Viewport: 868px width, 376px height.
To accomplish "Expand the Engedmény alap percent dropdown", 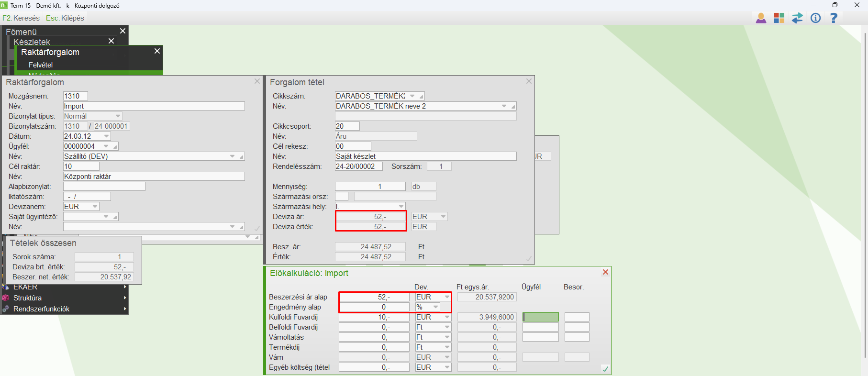I will [435, 307].
